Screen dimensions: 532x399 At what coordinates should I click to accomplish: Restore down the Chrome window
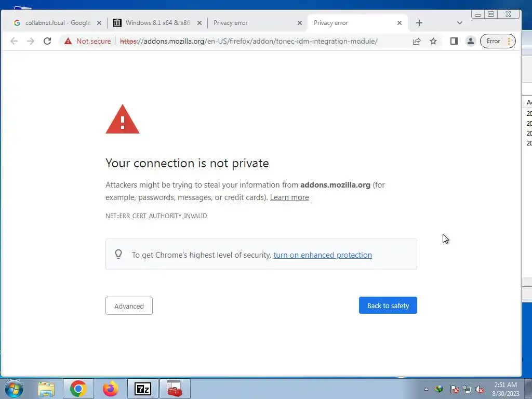(x=491, y=14)
